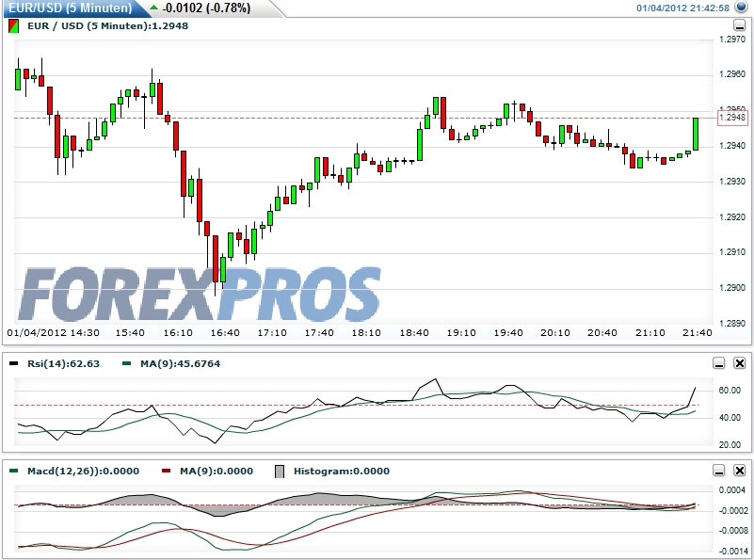This screenshot has width=754, height=560.
Task: Collapse the RSI indicator panel
Action: point(720,361)
